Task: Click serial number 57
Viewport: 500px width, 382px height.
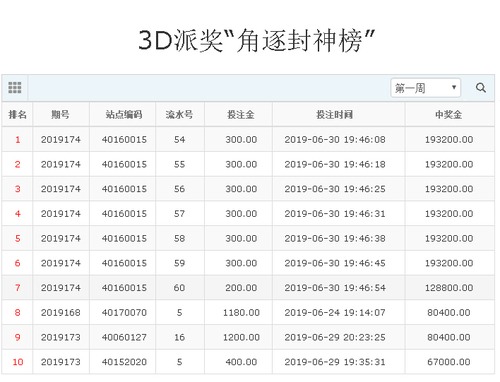Action: (x=179, y=214)
